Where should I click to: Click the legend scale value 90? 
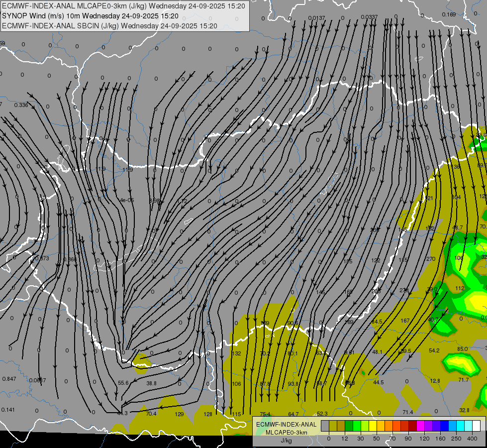(408, 439)
